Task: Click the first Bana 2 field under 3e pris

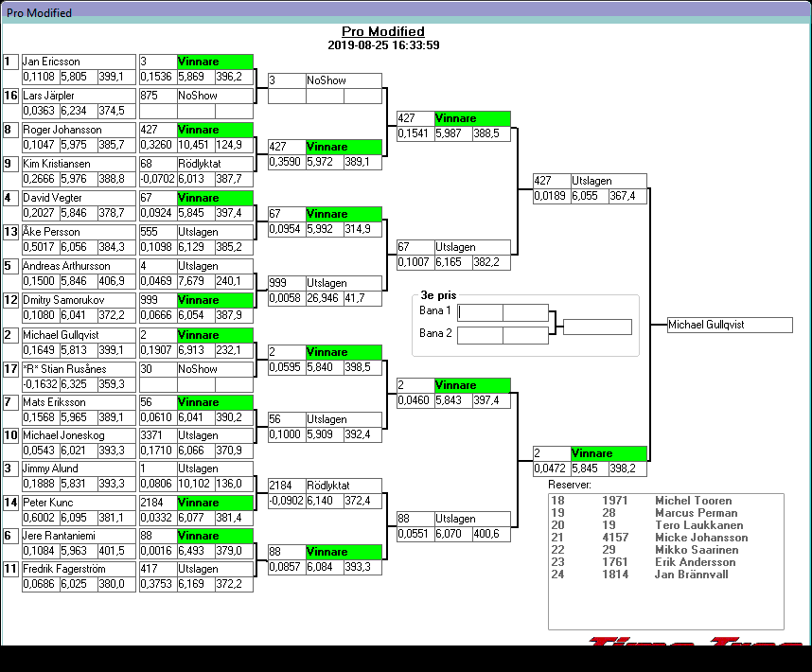Action: (x=480, y=334)
